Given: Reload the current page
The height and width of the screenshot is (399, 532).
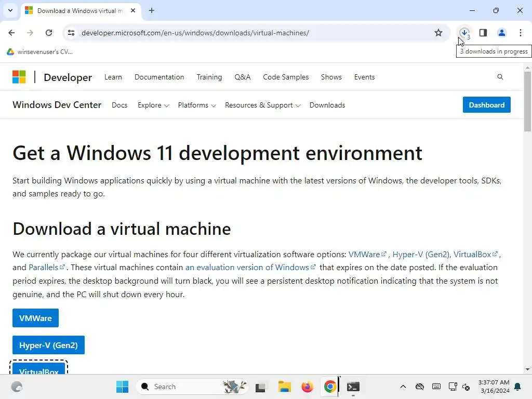Looking at the screenshot, I should pyautogui.click(x=49, y=33).
